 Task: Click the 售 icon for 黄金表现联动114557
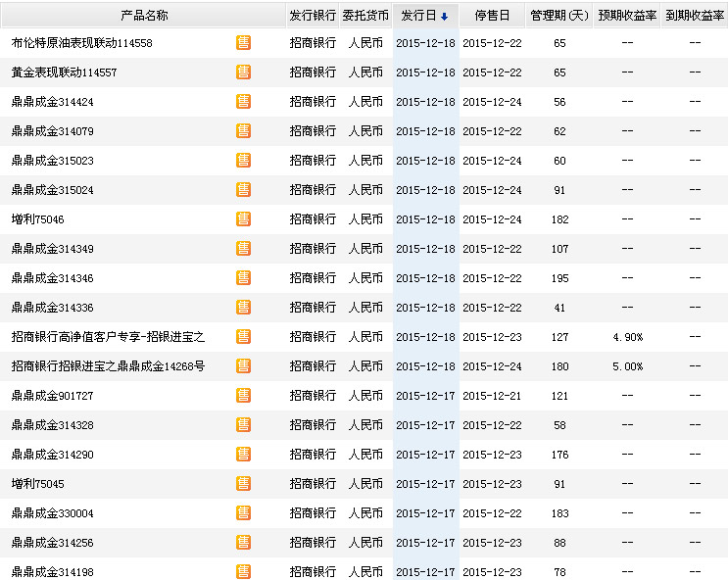click(x=243, y=72)
